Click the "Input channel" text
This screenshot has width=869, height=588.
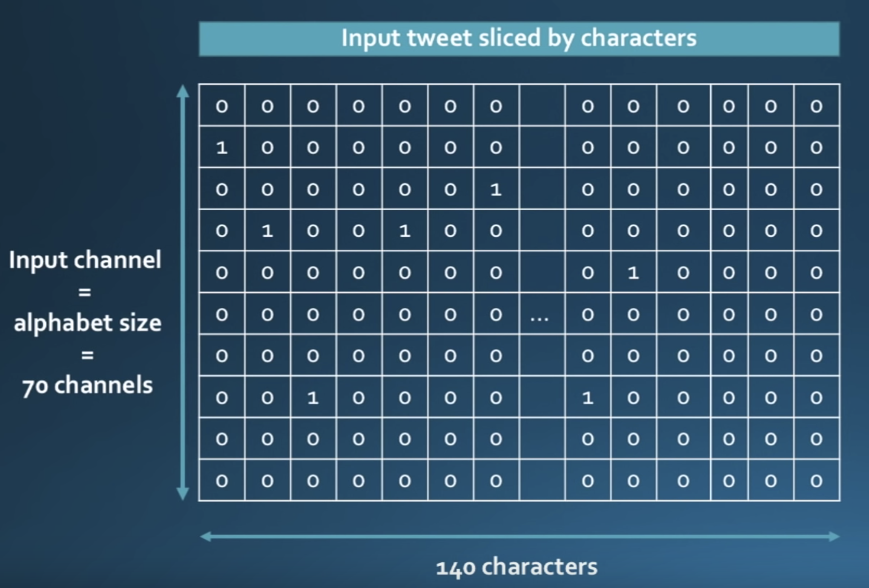click(x=85, y=260)
